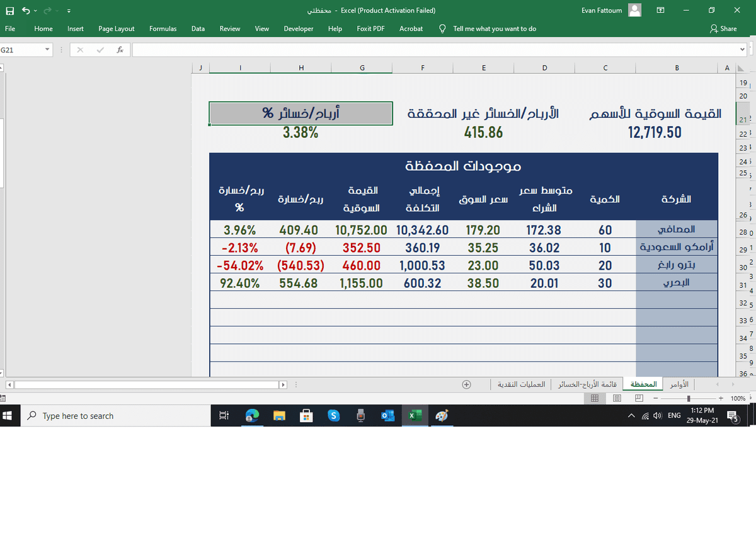This screenshot has width=756, height=555.
Task: Click the Tell me lightbulb icon
Action: [442, 28]
